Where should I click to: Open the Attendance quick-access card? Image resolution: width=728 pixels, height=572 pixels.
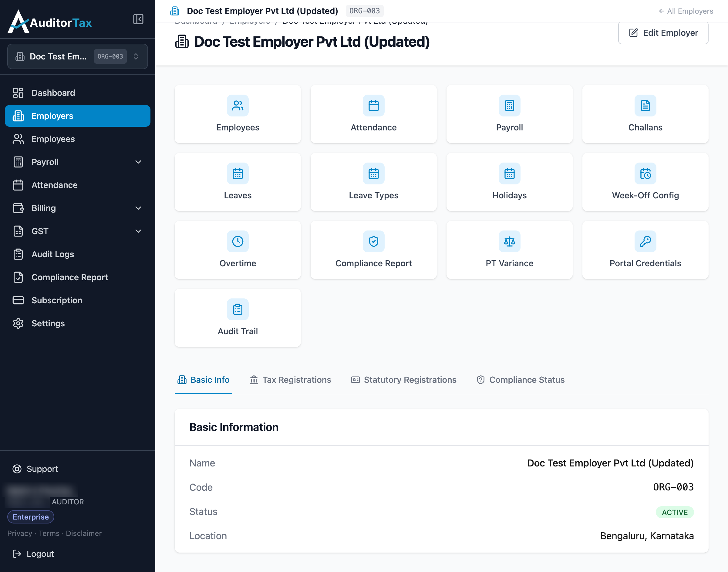tap(373, 114)
